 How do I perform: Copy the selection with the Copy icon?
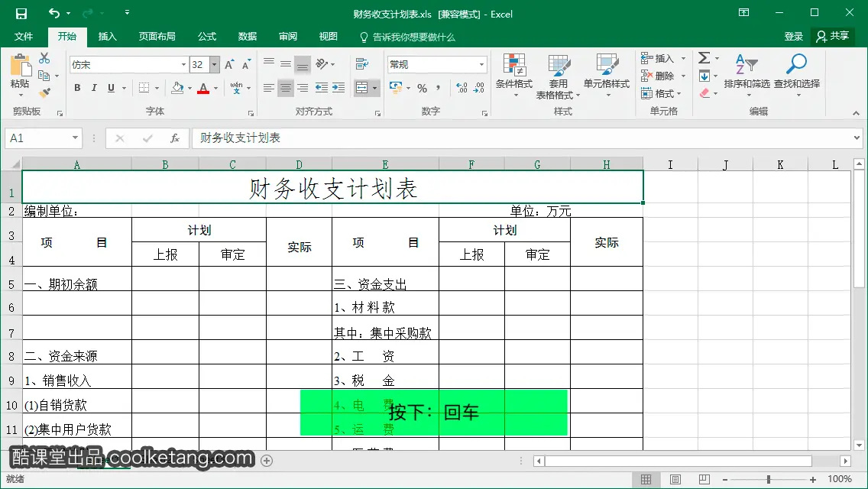[44, 76]
